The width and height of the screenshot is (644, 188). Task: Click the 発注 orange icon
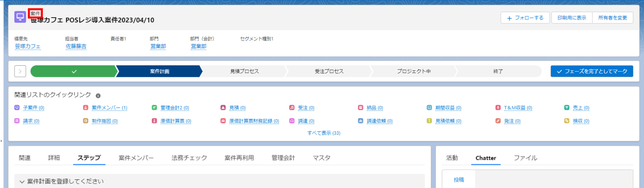[498, 121]
